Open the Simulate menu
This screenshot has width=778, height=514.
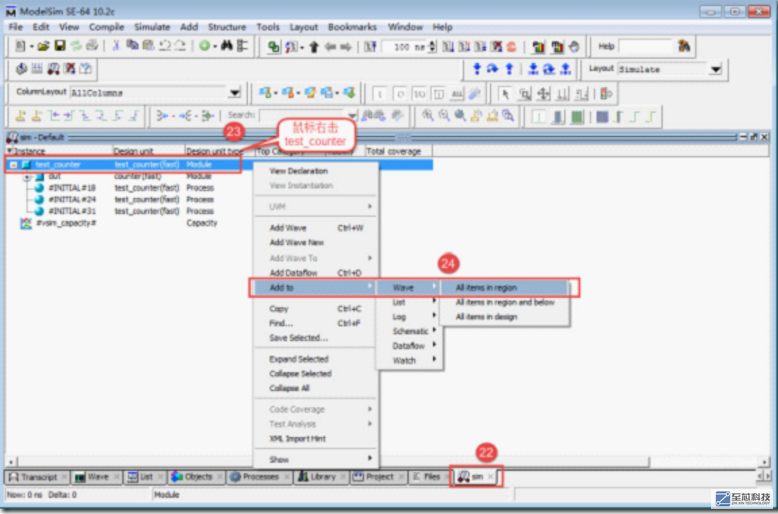point(152,27)
